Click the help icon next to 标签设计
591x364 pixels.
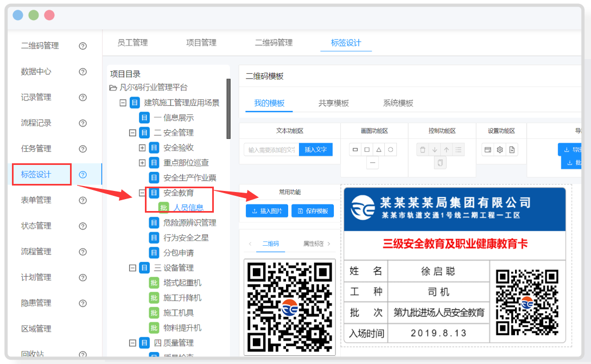[81, 175]
